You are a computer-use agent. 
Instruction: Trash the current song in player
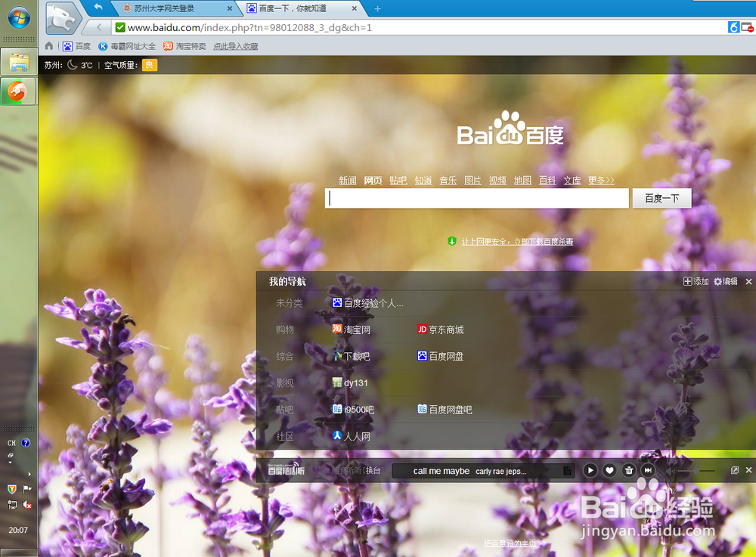629,470
